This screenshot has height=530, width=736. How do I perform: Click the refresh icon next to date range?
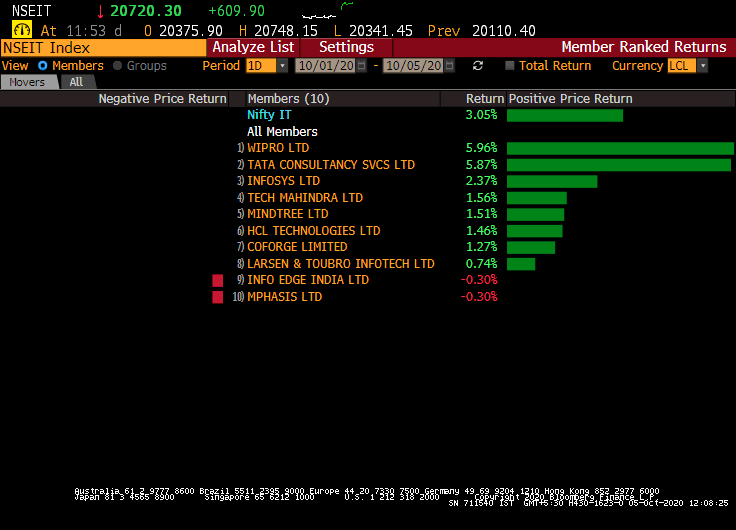[478, 66]
